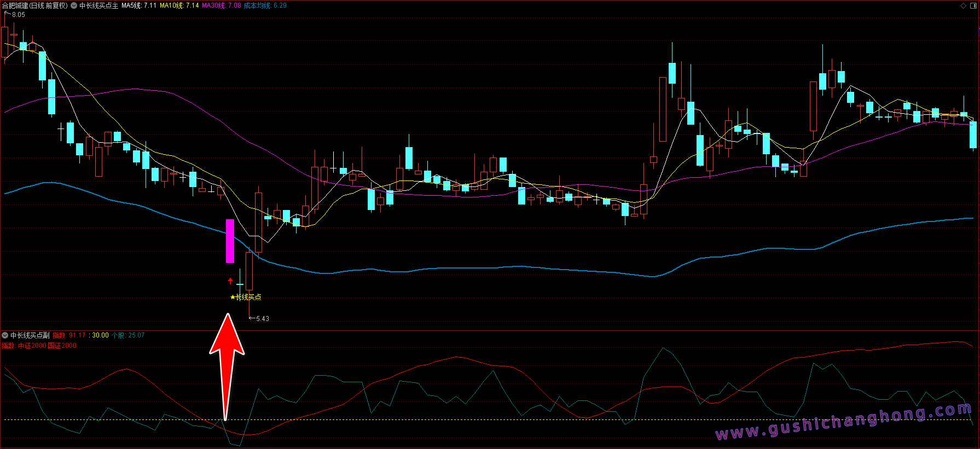Viewport: 980px width, 449px height.
Task: Click the diamond icon at top right
Action: [x=963, y=5]
